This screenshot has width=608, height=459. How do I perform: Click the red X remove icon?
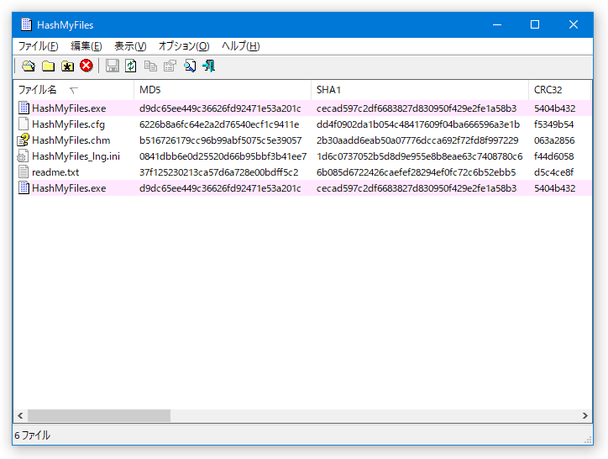point(86,66)
